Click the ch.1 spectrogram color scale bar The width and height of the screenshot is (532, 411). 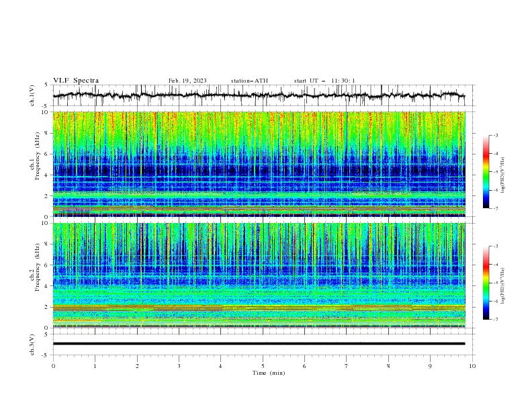[486, 172]
